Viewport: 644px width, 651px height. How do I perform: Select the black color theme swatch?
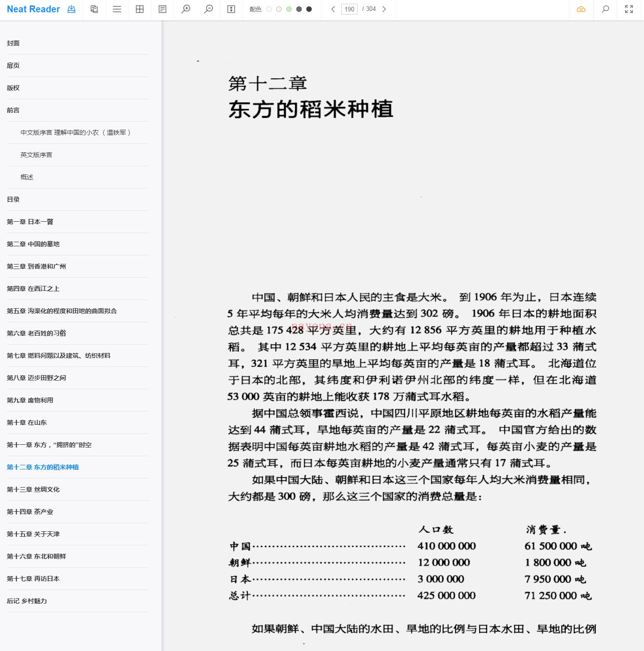pyautogui.click(x=309, y=9)
